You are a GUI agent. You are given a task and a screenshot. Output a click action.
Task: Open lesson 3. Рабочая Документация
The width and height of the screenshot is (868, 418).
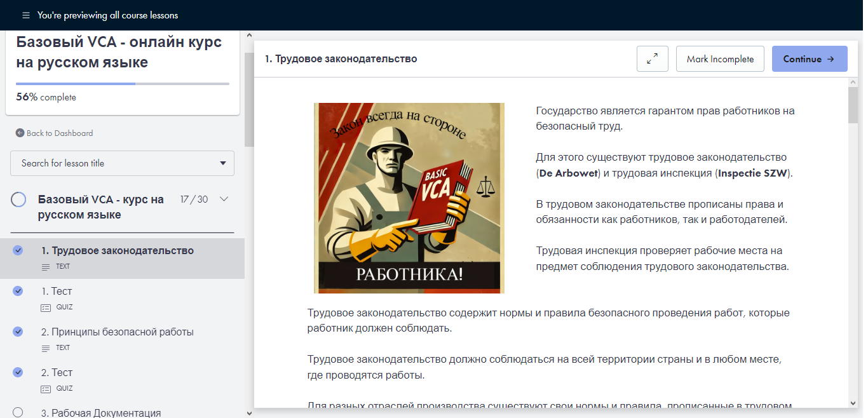tap(101, 413)
